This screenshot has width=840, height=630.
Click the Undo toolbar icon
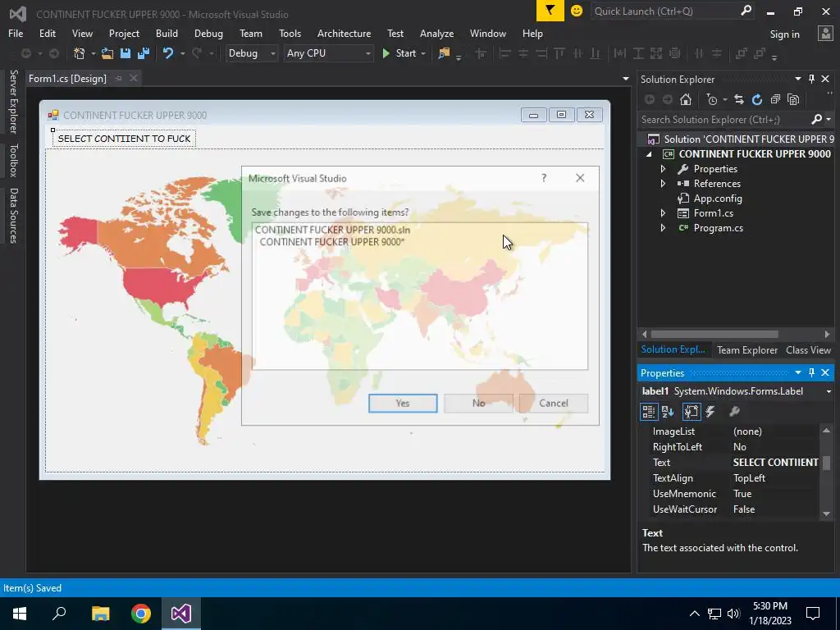(x=168, y=53)
